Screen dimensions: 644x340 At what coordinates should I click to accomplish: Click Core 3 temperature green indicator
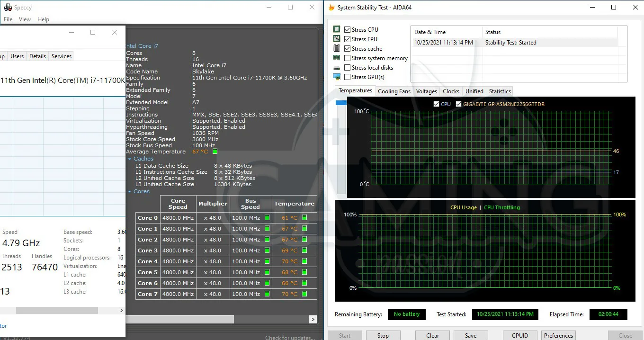coord(304,251)
